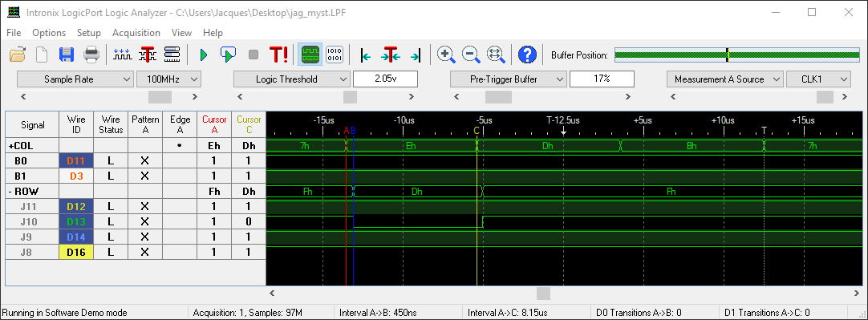Toggle Pattern A value for B1

click(145, 176)
